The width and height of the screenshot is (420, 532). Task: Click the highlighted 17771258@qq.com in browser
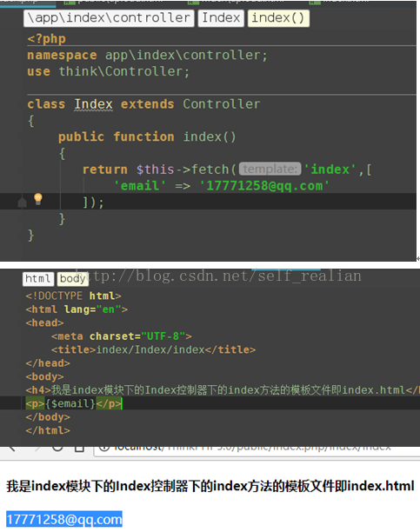coord(64,520)
